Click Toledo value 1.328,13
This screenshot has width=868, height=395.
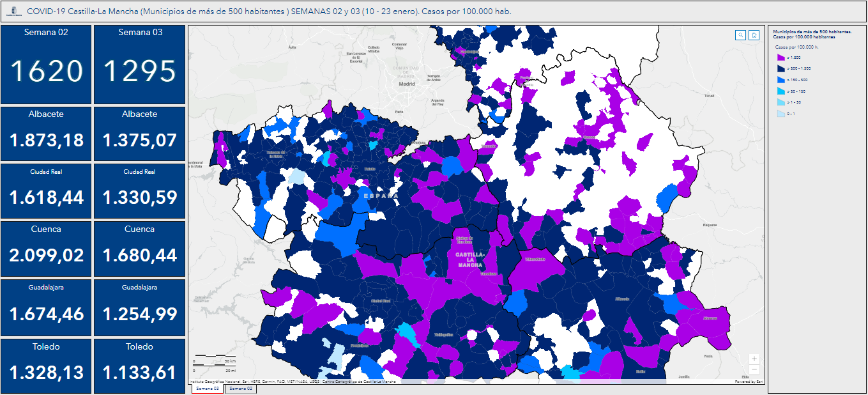pyautogui.click(x=46, y=373)
